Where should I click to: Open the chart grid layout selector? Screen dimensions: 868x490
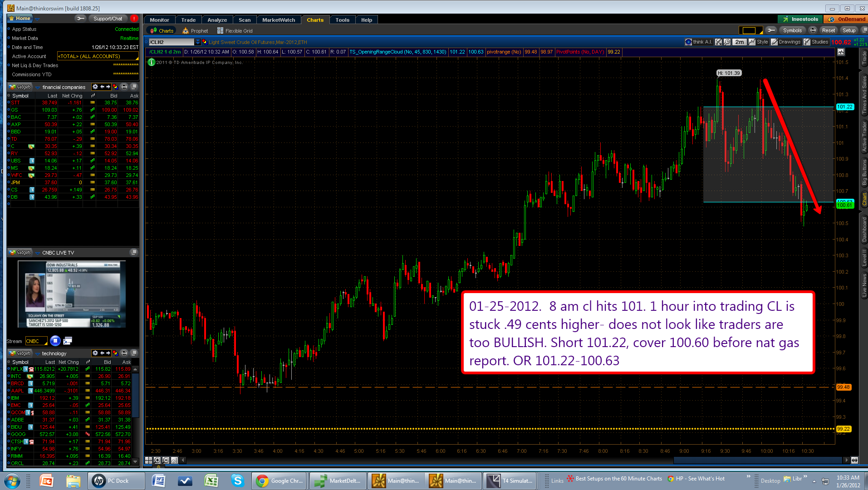pos(751,30)
